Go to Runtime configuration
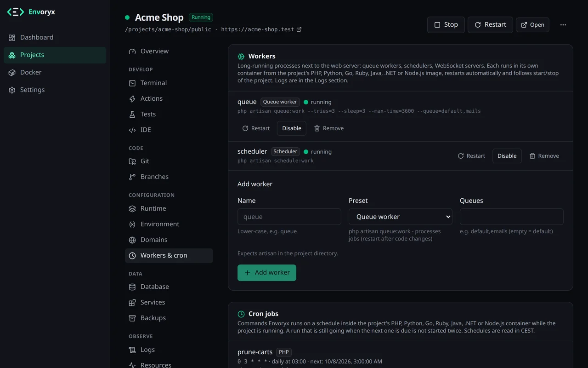Image resolution: width=588 pixels, height=368 pixels. 169,208
